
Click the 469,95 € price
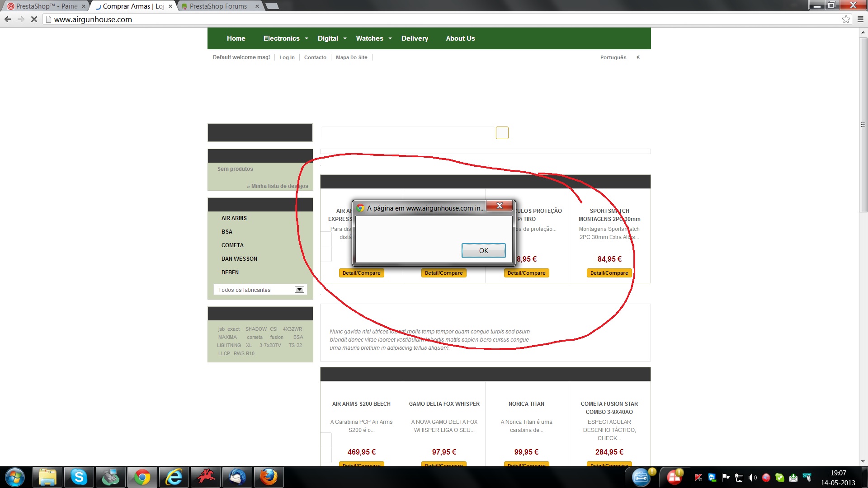point(361,452)
